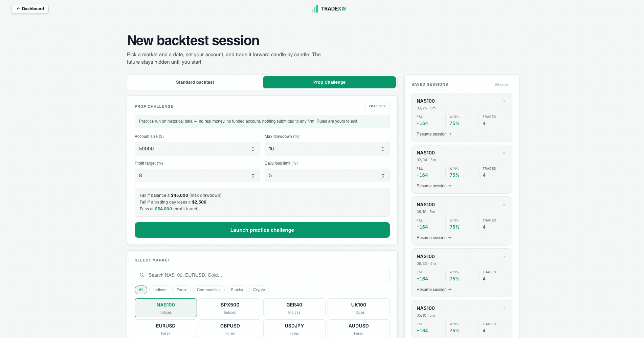This screenshot has width=644, height=338.
Task: Switch to Standard backtest tab
Action: click(x=195, y=82)
